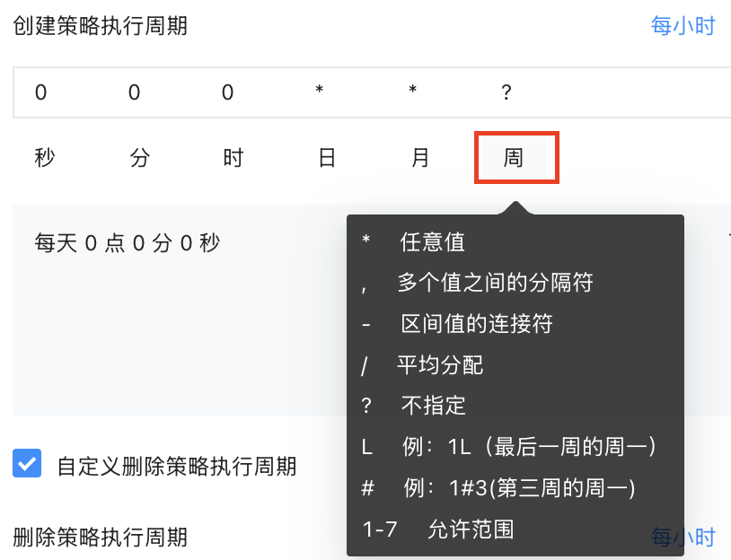The height and width of the screenshot is (560, 731).
Task: Click the cron value 0 above 分
Action: 135,92
